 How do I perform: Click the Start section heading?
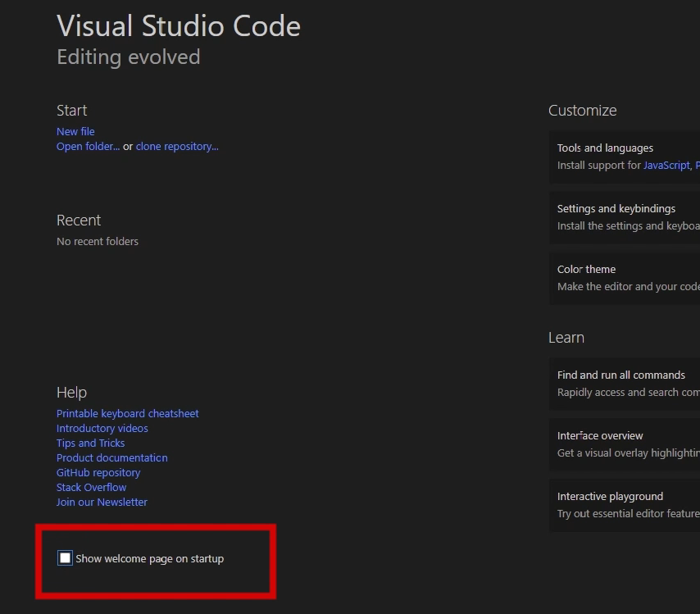[72, 111]
